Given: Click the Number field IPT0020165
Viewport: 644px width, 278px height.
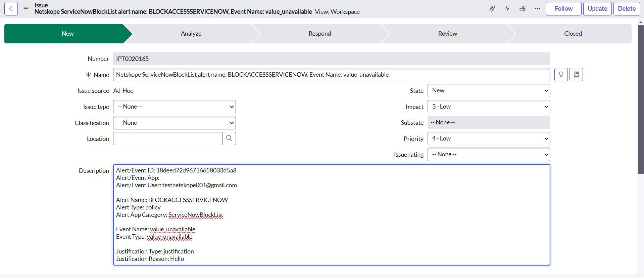Looking at the screenshot, I should [x=332, y=58].
